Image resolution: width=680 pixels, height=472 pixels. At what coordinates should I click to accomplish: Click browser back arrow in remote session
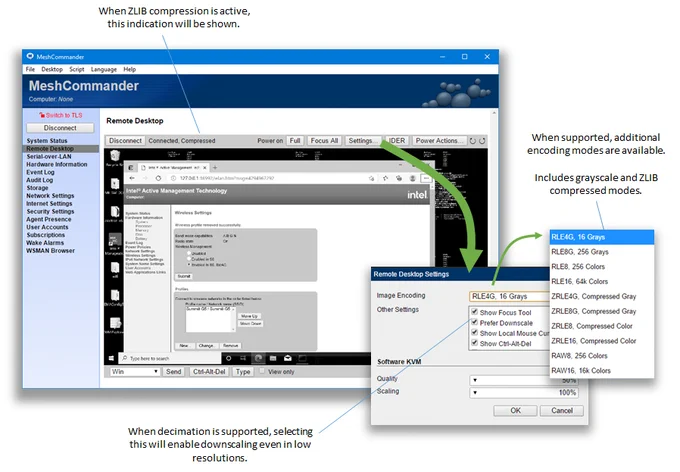coord(132,178)
